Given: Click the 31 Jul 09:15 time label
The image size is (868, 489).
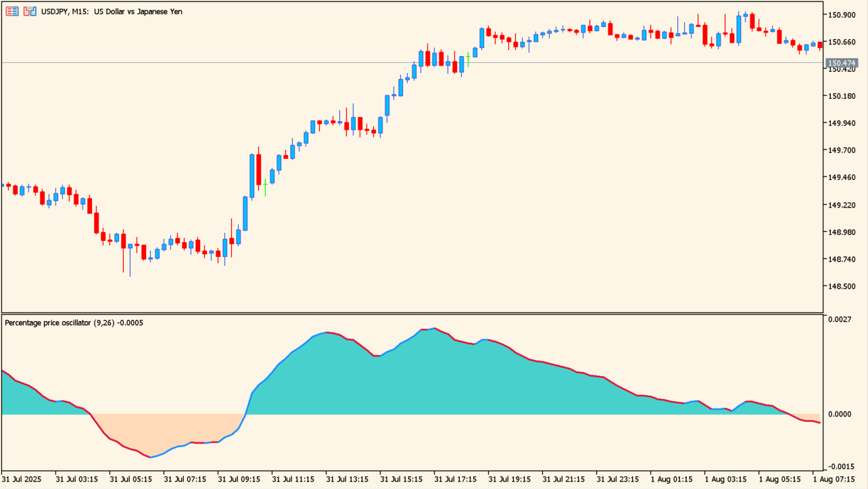Looking at the screenshot, I should (239, 480).
